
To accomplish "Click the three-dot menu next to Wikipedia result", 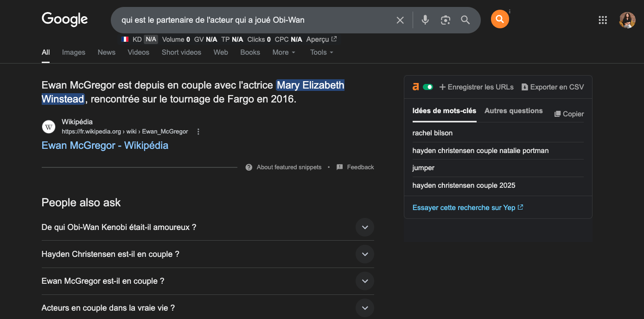I will [198, 131].
